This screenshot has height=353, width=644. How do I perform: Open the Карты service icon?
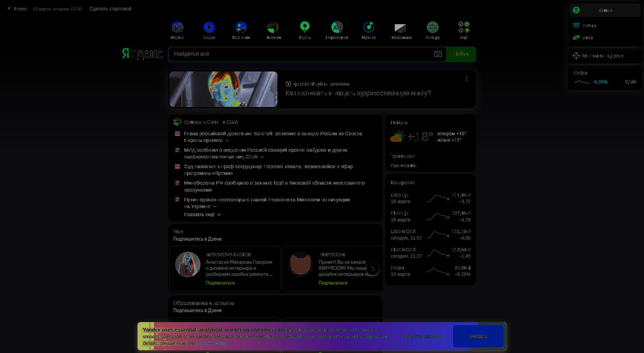click(305, 27)
